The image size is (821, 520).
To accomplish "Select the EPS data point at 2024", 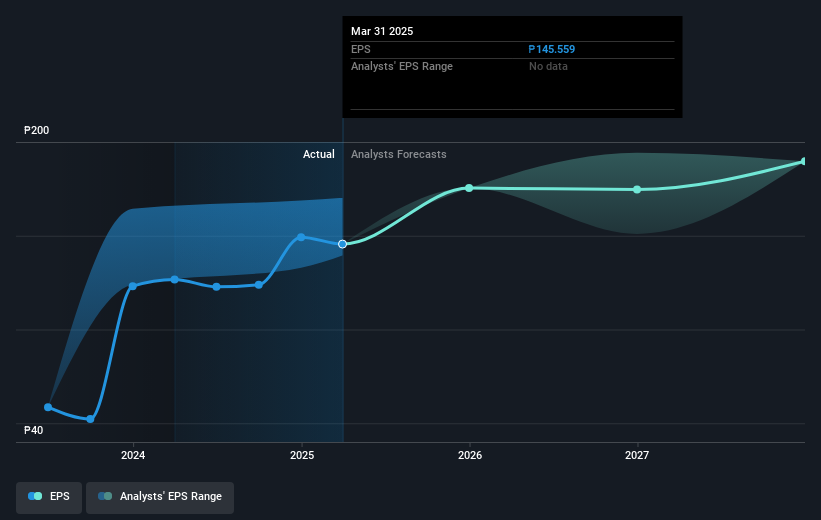I will click(x=132, y=286).
